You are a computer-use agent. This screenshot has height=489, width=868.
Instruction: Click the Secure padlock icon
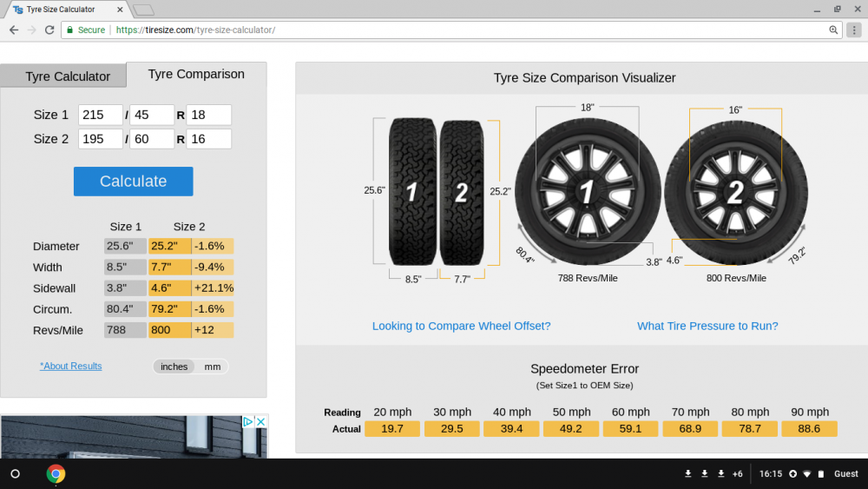click(69, 30)
